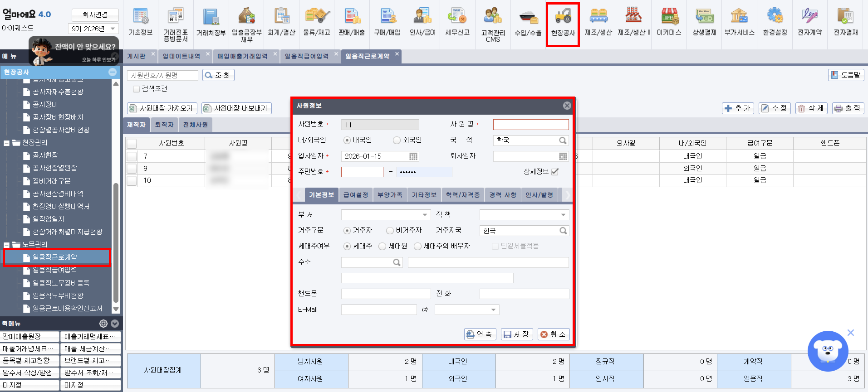Screen dimensions: 868x392
Task: Switch to the 퇴직자 tab
Action: pyautogui.click(x=164, y=125)
